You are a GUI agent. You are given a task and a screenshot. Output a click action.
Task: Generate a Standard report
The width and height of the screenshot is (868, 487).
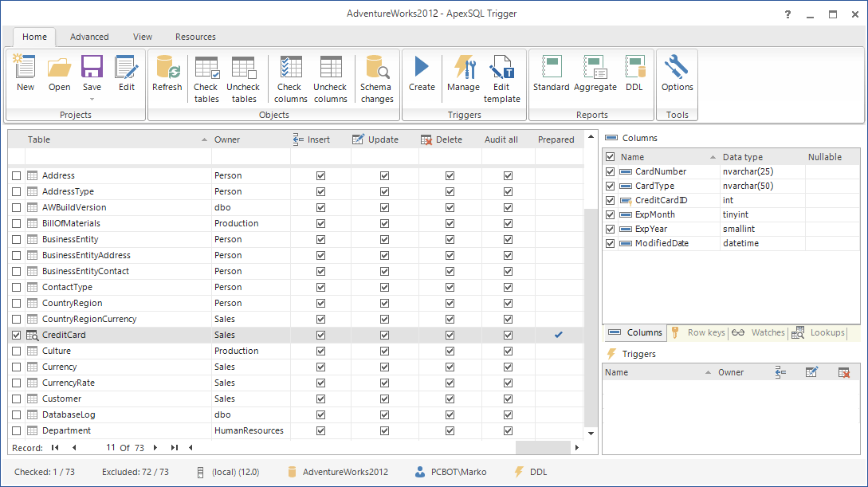551,76
